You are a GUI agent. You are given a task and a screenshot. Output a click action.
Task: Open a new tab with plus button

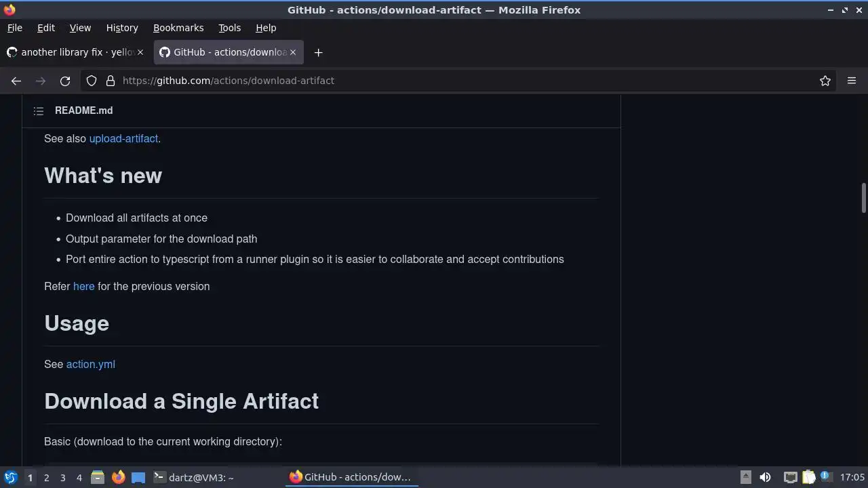[318, 52]
